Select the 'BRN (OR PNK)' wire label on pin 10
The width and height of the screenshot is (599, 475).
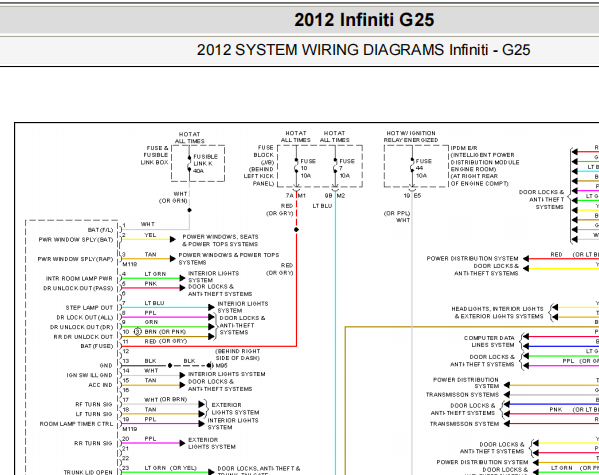point(165,332)
